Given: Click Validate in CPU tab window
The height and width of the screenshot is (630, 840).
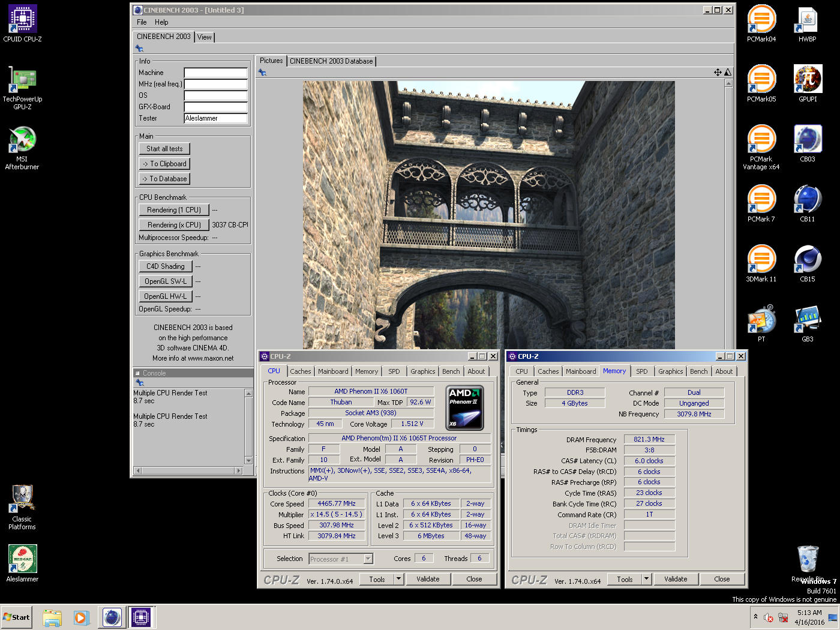Looking at the screenshot, I should click(428, 579).
